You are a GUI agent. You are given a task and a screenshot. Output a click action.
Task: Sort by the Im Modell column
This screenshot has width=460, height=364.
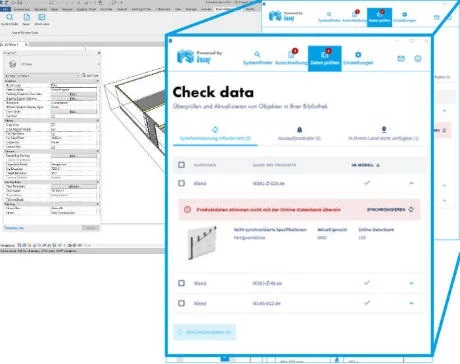pyautogui.click(x=366, y=165)
